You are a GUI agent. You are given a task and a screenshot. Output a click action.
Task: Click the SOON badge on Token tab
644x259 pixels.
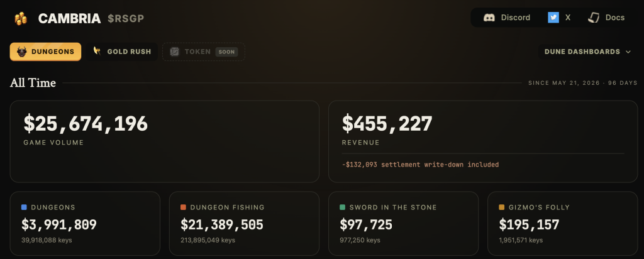click(x=226, y=52)
